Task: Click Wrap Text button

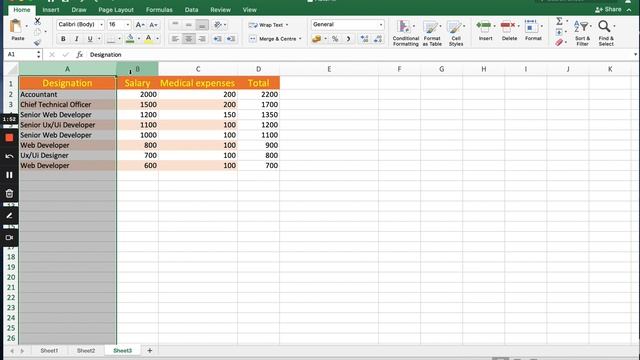Action: coord(267,25)
